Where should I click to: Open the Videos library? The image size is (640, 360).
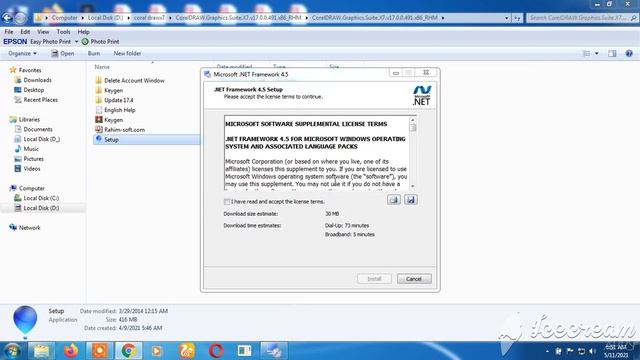tap(32, 169)
